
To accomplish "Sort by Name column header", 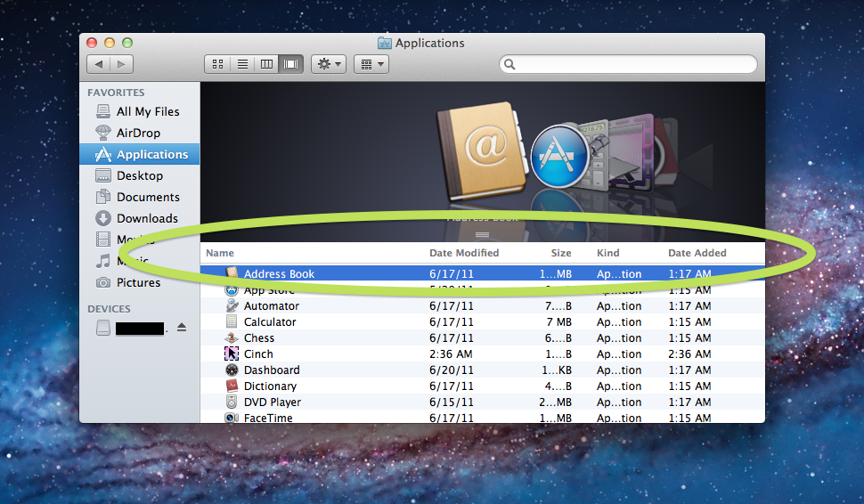I will 220,253.
